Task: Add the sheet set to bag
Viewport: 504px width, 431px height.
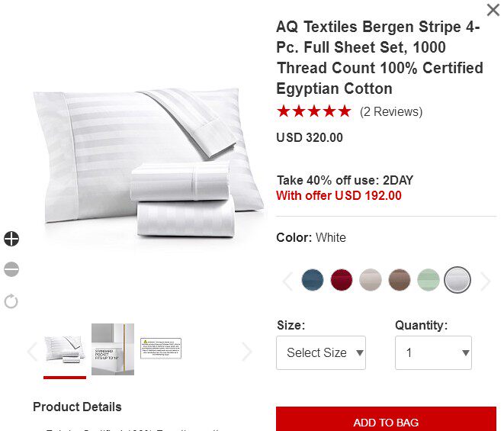Action: pyautogui.click(x=386, y=419)
